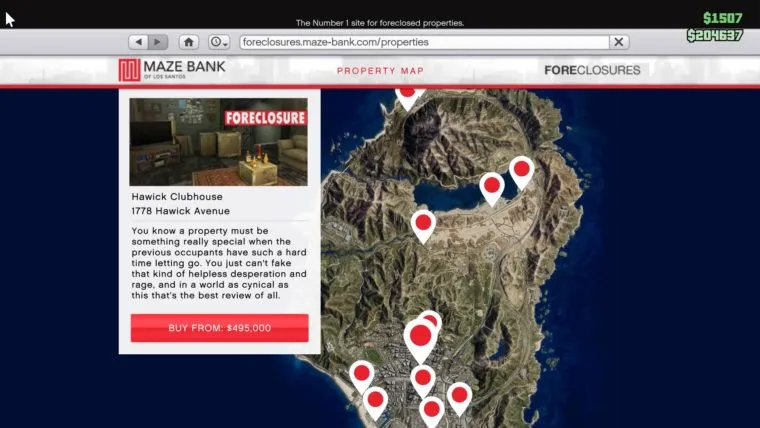Go to the browser home page icon
The height and width of the screenshot is (428, 760).
click(188, 42)
